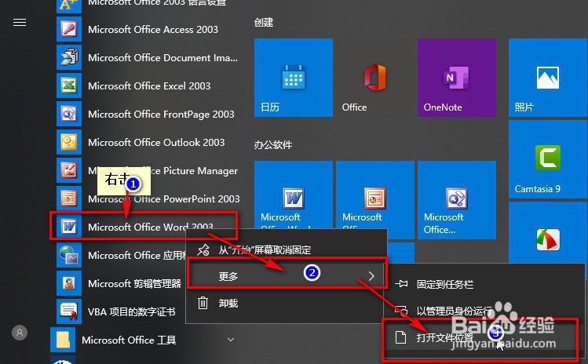The height and width of the screenshot is (364, 588).
Task: Expand the Microsoft Office 工具 folder chevron
Action: click(231, 340)
